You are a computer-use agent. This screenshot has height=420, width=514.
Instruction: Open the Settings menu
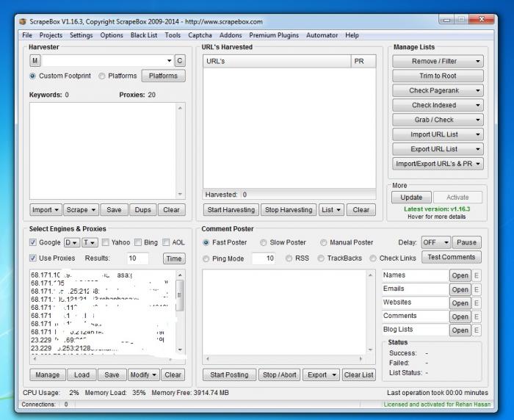[82, 35]
